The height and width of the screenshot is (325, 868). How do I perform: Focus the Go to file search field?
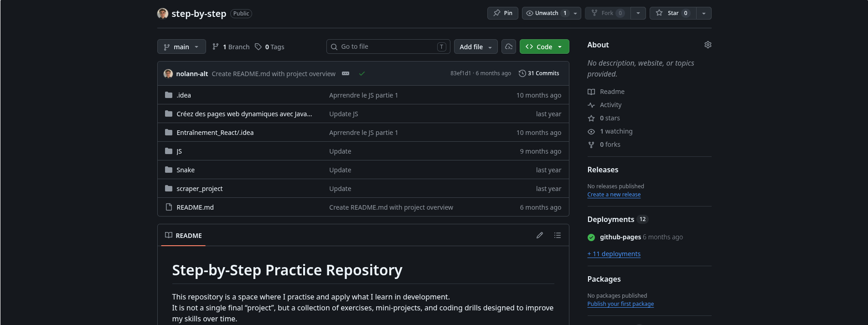click(x=388, y=46)
